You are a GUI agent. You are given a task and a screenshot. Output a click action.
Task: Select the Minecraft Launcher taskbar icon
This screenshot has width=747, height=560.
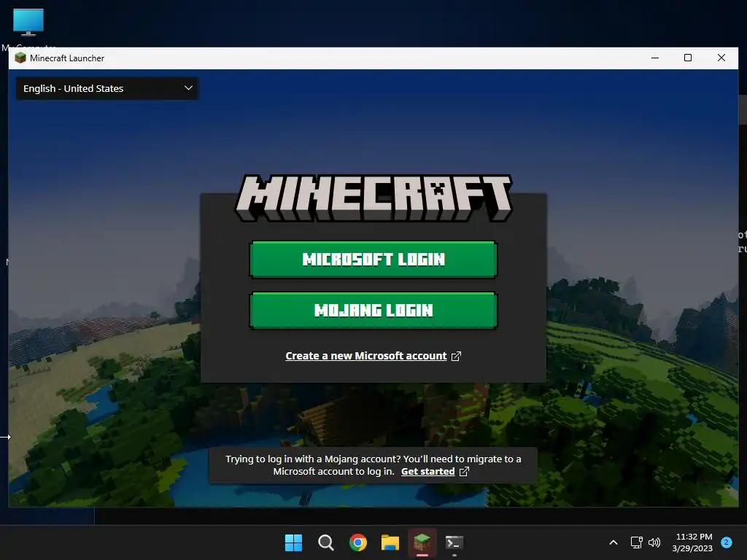coord(422,542)
